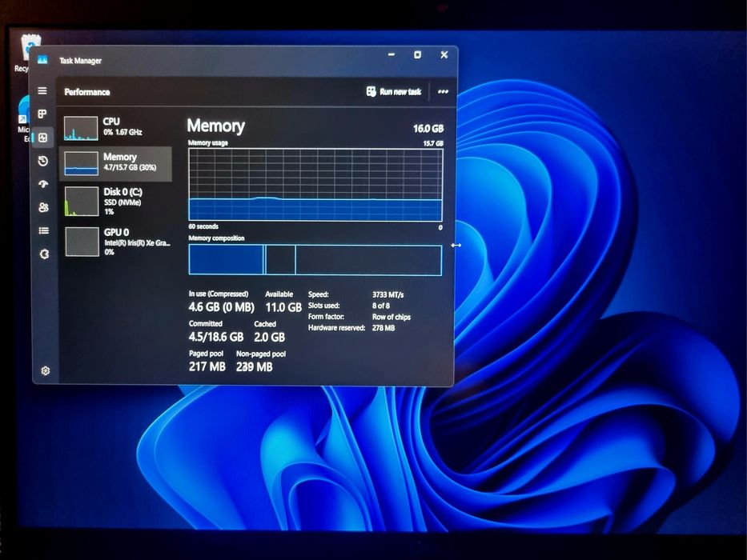Open Task Manager settings gear
Image resolution: width=747 pixels, height=560 pixels.
[x=46, y=370]
